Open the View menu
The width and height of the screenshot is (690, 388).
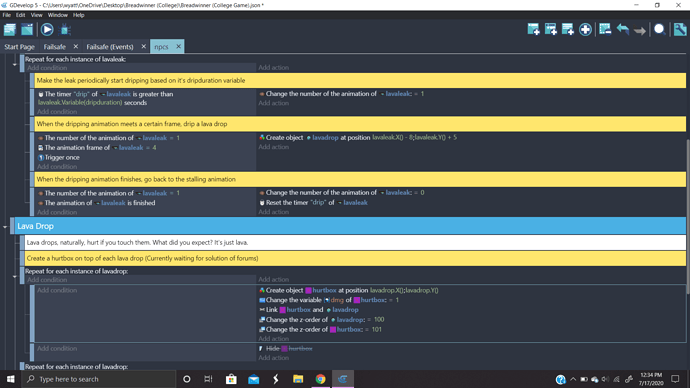tap(36, 15)
